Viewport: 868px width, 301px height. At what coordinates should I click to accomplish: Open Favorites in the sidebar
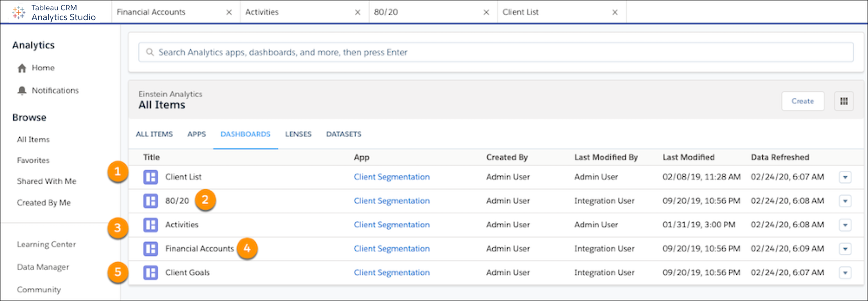tap(33, 160)
